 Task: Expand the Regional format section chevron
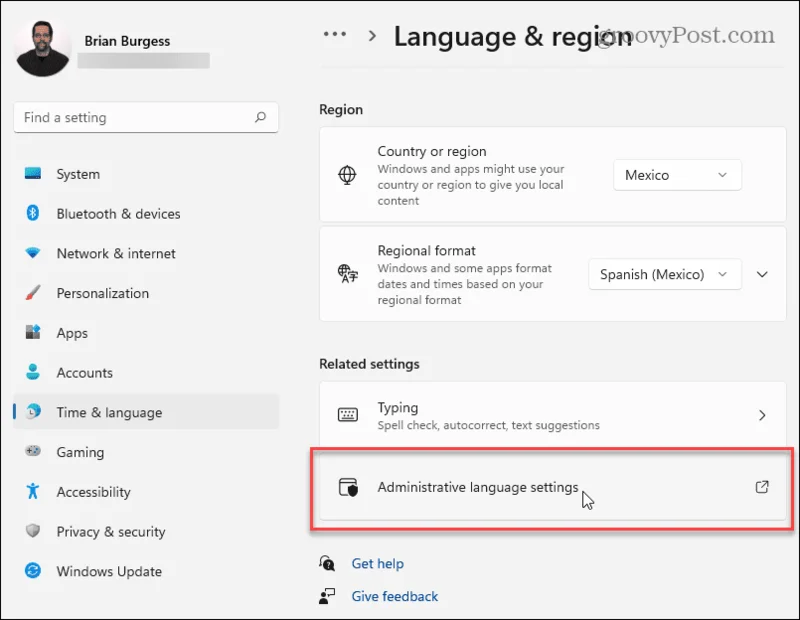pos(762,275)
